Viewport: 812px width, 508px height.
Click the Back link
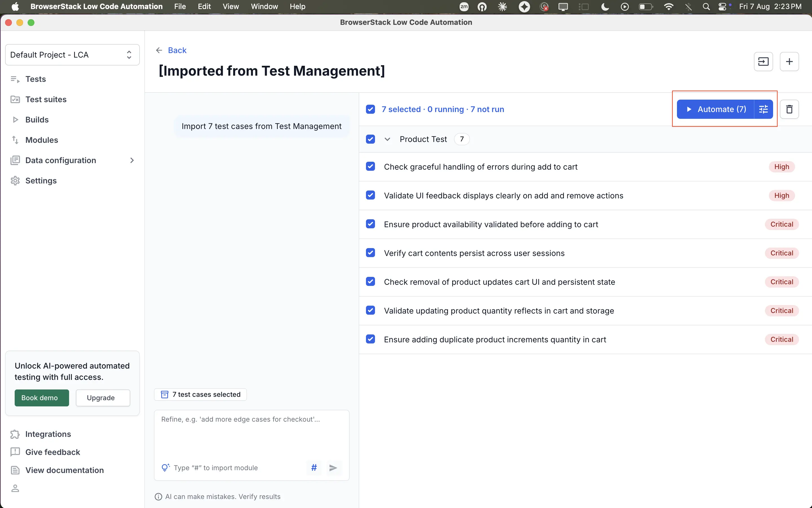[177, 51]
